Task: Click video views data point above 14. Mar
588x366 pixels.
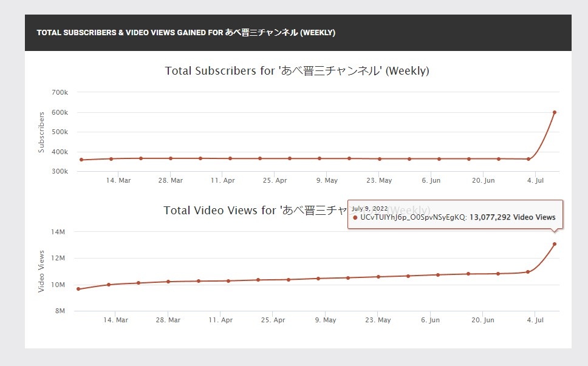Action: (109, 284)
